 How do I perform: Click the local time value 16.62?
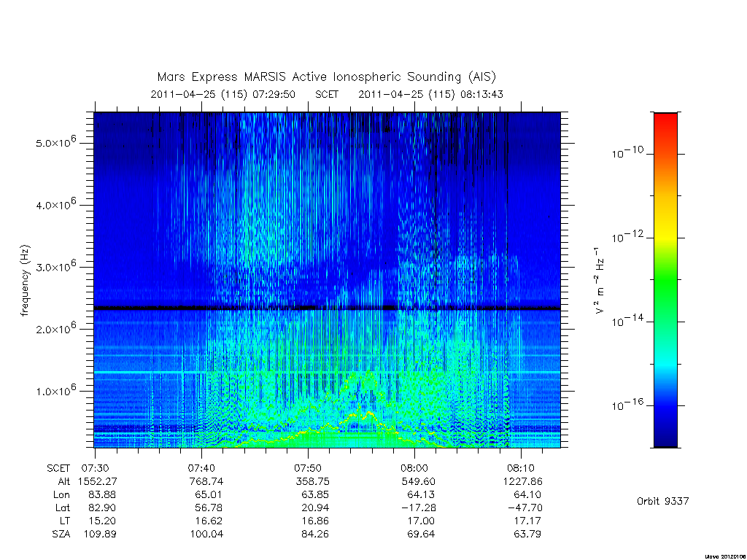[x=208, y=521]
